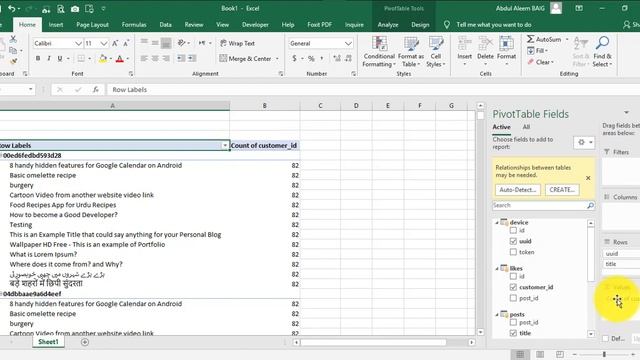Image resolution: width=640 pixels, height=360 pixels.
Task: Add a new sheet with plus icon
Action: [85, 342]
